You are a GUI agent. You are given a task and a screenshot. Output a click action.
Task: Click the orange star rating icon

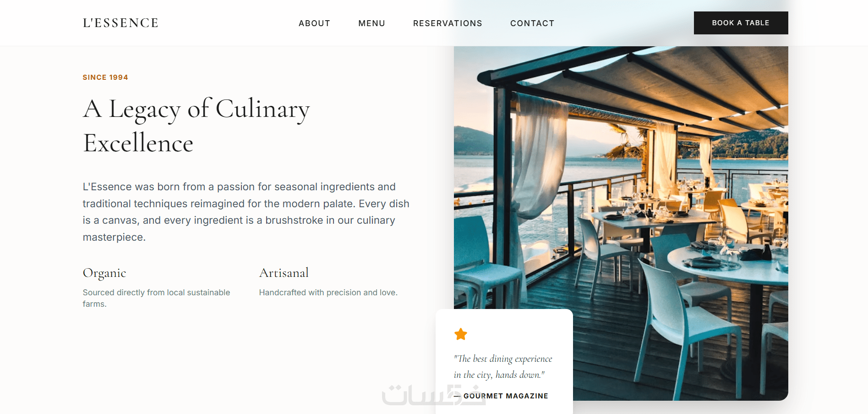460,334
